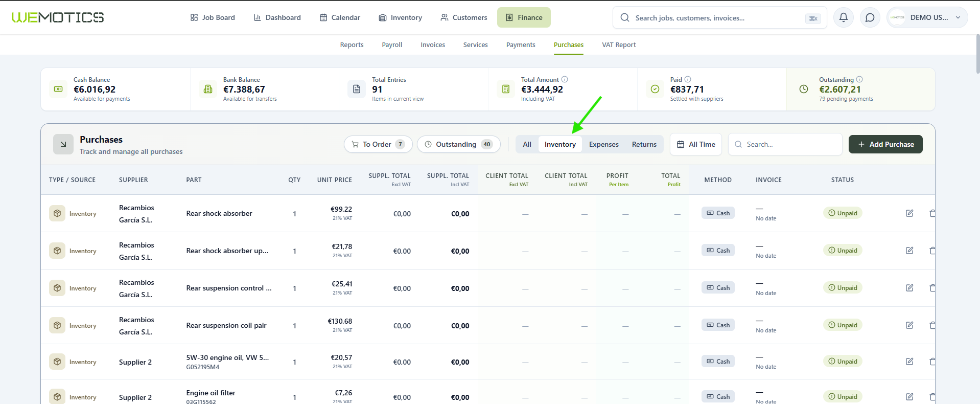Click the Total Entries document icon

357,89
